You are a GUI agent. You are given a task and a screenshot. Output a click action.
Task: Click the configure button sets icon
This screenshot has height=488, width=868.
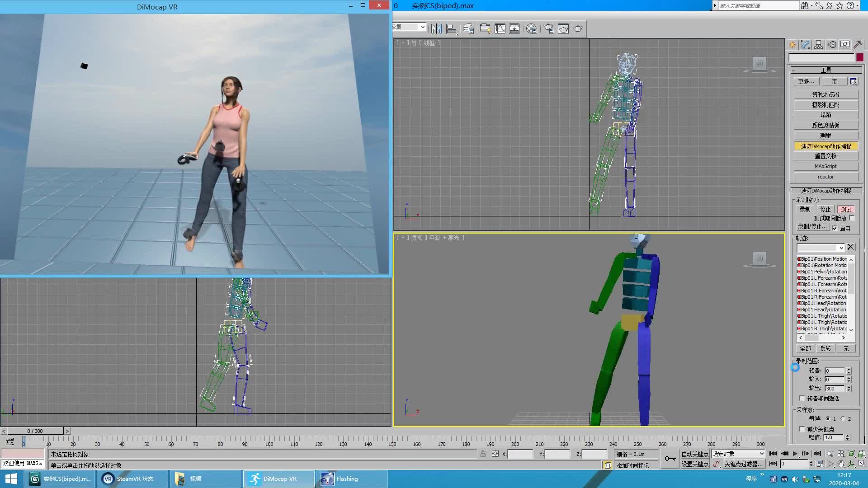click(x=854, y=81)
